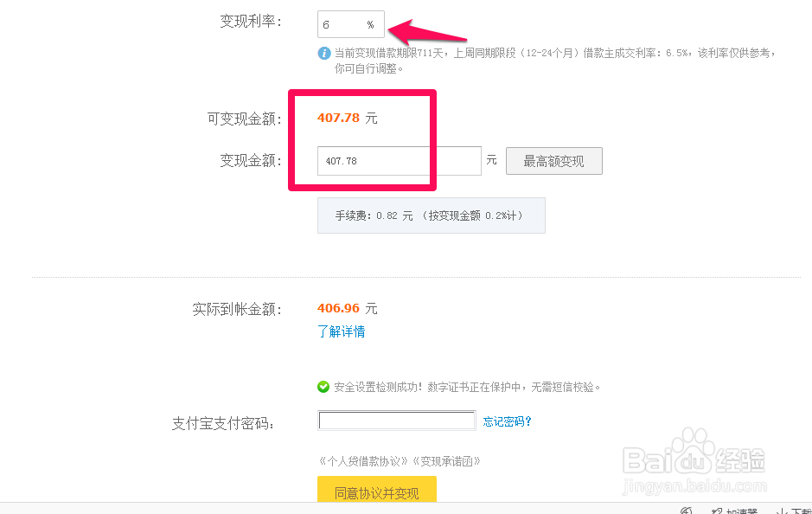The height and width of the screenshot is (514, 812).
Task: Open the 下载 downloads in the status bar
Action: tap(794, 511)
